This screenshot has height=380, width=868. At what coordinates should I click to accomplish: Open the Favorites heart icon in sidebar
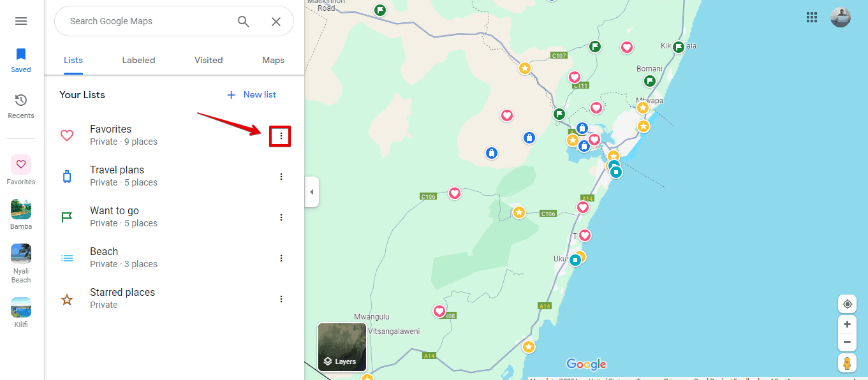(x=20, y=164)
